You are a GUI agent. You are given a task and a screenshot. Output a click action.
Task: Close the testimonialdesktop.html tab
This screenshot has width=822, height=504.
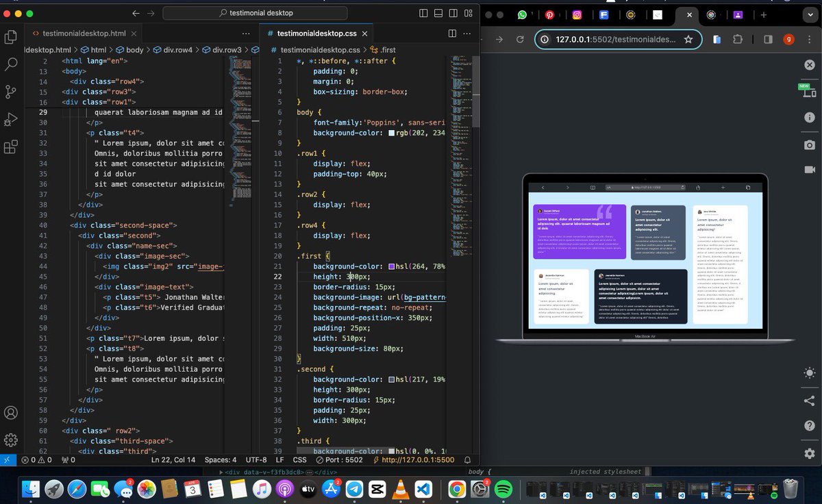click(134, 33)
